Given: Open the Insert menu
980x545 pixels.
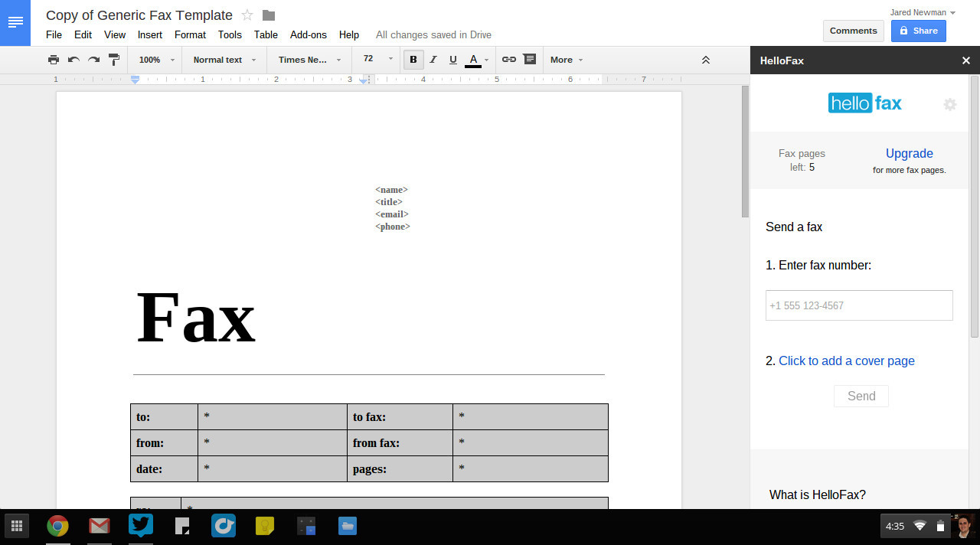Looking at the screenshot, I should pos(149,34).
